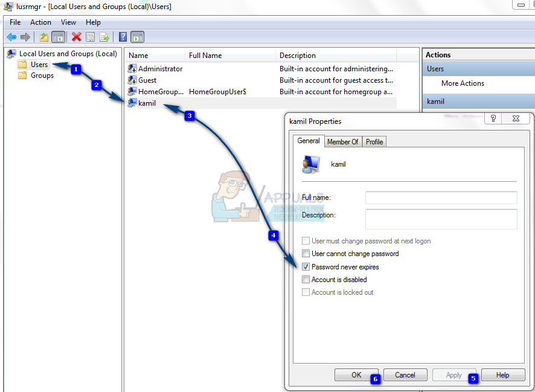535x392 pixels.
Task: Click the red Delete X toolbar icon
Action: 77,37
